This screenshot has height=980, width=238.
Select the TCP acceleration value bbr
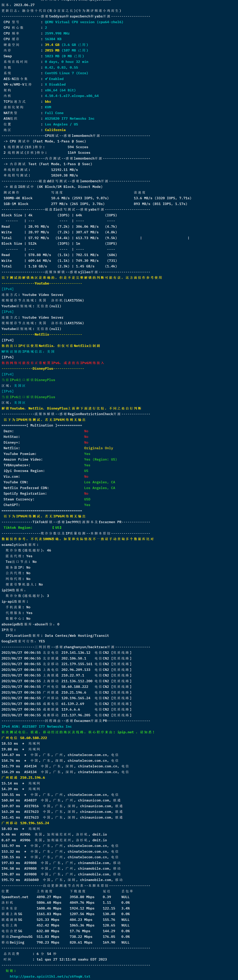tap(48, 102)
